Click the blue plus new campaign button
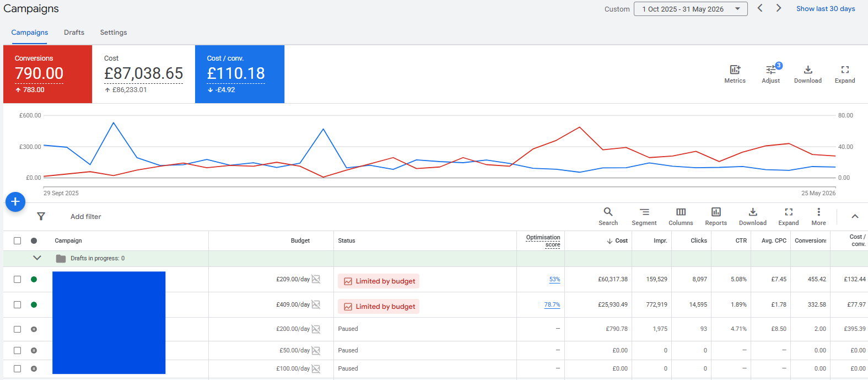868x380 pixels. 15,202
